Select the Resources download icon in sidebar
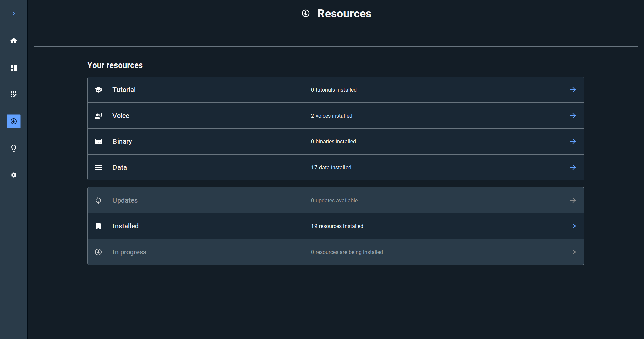 coord(14,121)
